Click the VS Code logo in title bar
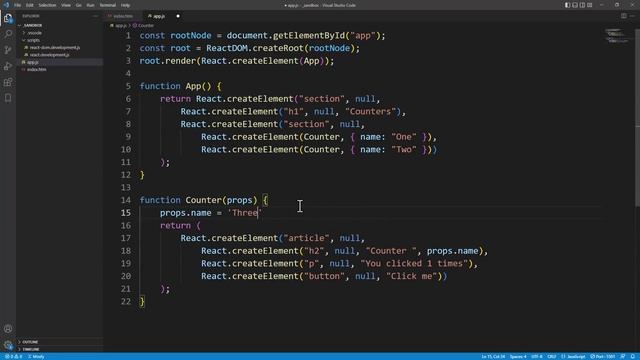This screenshot has height=360, width=640. [6, 5]
